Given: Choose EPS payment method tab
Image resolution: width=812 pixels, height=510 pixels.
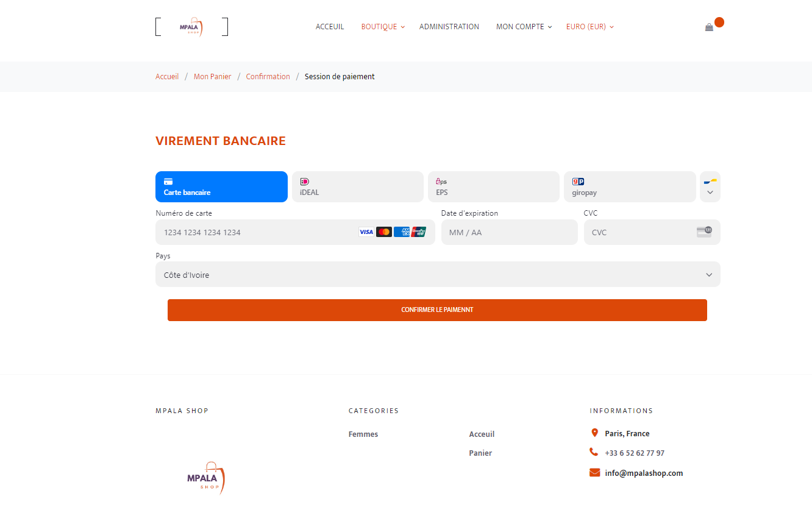Looking at the screenshot, I should (493, 186).
